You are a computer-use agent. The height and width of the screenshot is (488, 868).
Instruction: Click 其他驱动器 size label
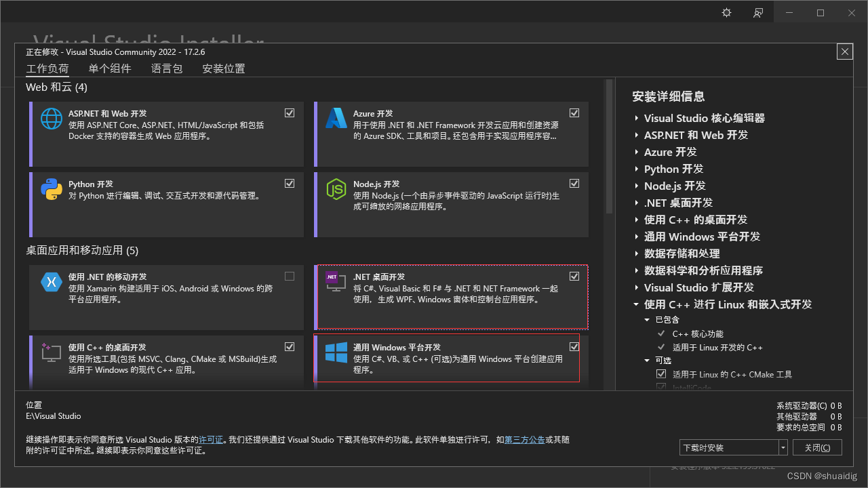797,416
